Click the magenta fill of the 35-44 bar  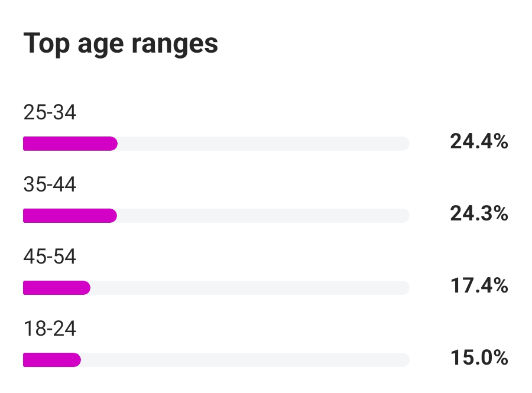[70, 216]
